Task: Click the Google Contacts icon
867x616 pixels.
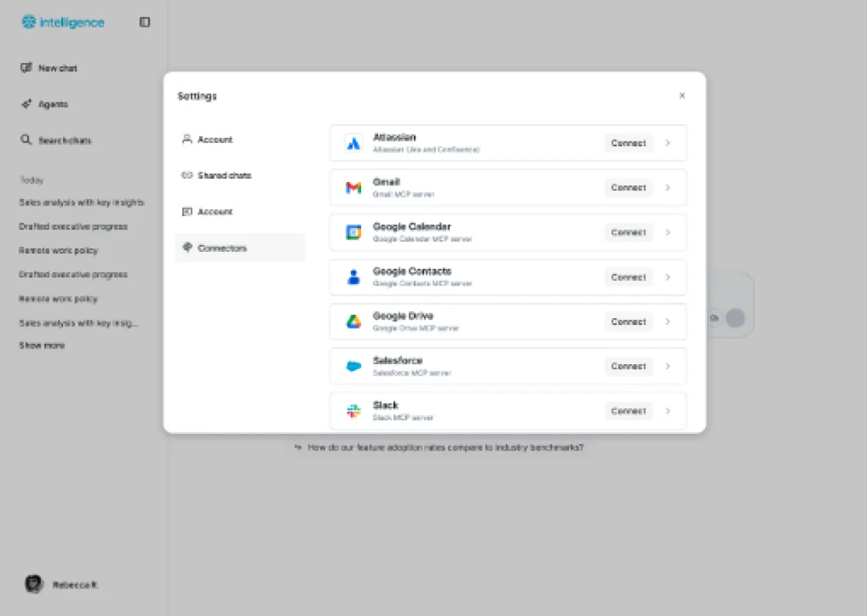Action: pyautogui.click(x=354, y=278)
